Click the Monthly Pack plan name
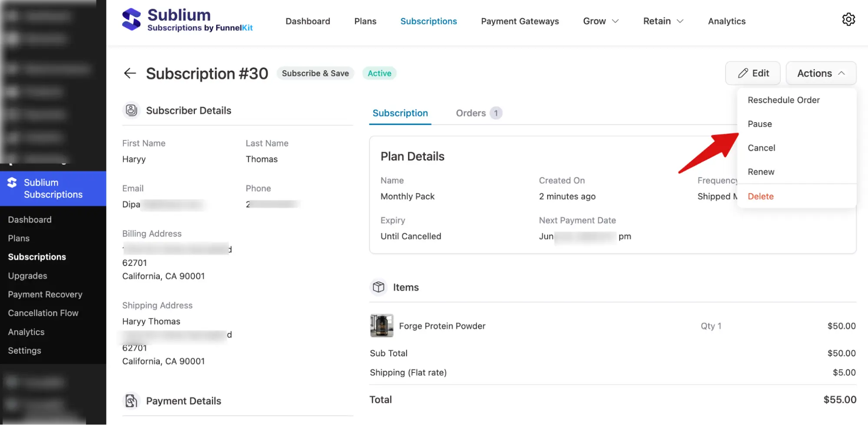This screenshot has width=868, height=425. (407, 196)
